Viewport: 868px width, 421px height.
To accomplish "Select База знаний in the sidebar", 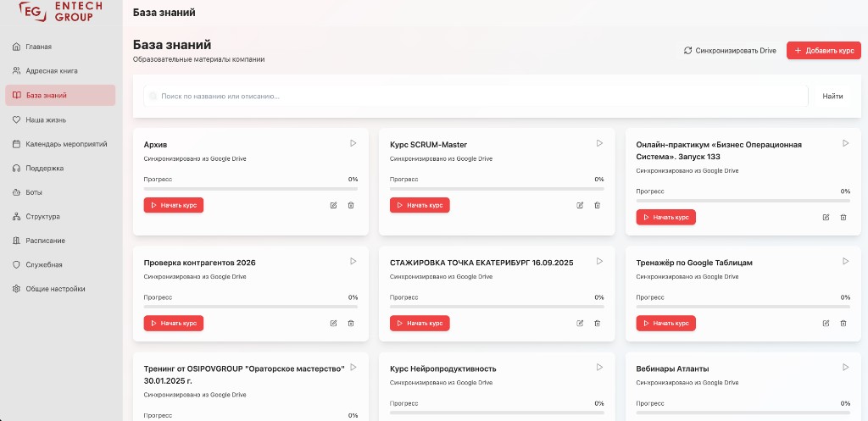I will point(60,95).
